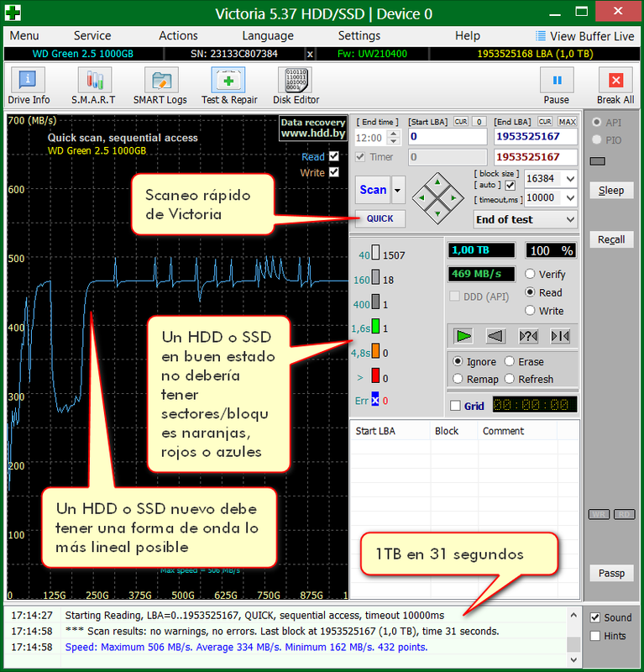Toggle the Timer checkbox
644x672 pixels.
[360, 157]
